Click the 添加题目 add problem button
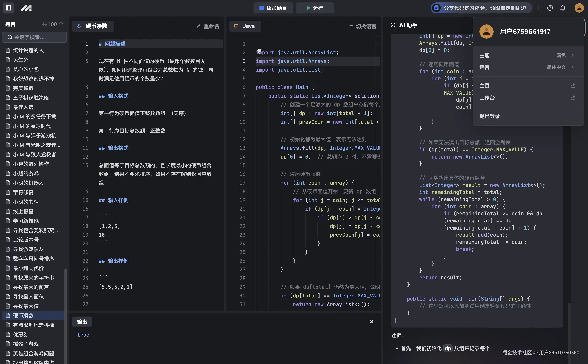588x364 pixels. (x=273, y=8)
